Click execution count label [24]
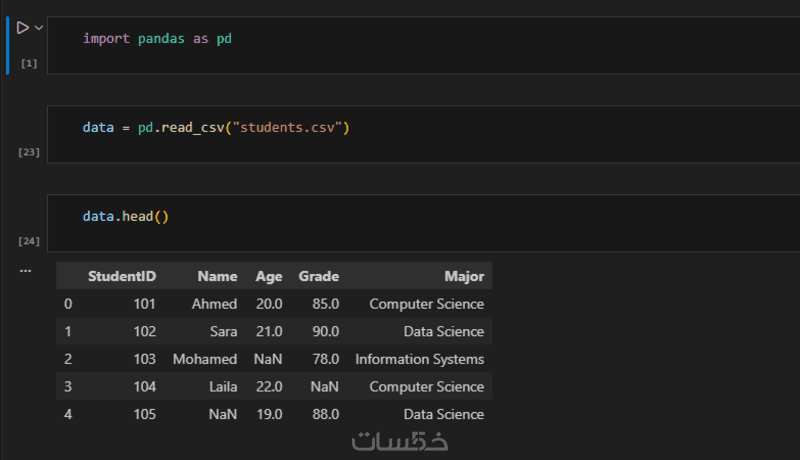The height and width of the screenshot is (460, 800). [29, 241]
